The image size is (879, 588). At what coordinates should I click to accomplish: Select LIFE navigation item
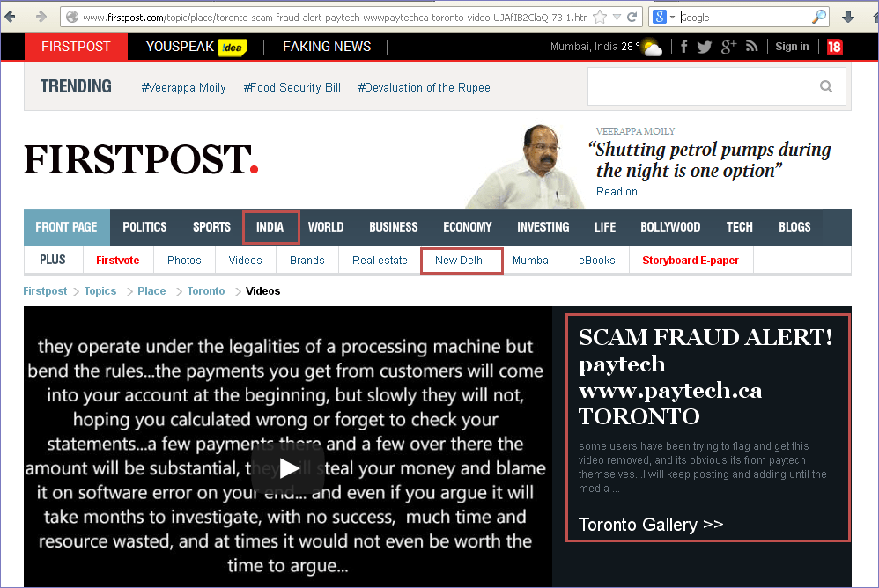pos(605,227)
